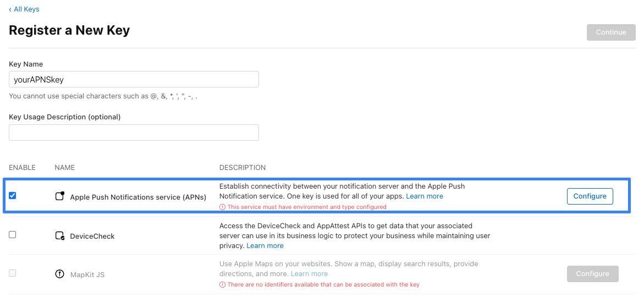Click the MapKit JS compass icon
Screen dimensions: 644x297
pos(60,274)
